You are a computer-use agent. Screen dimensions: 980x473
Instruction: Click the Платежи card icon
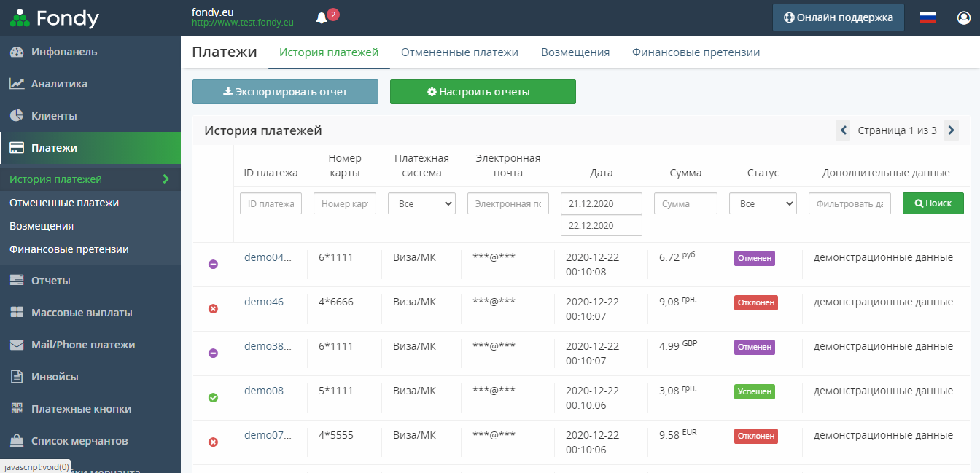coord(17,148)
